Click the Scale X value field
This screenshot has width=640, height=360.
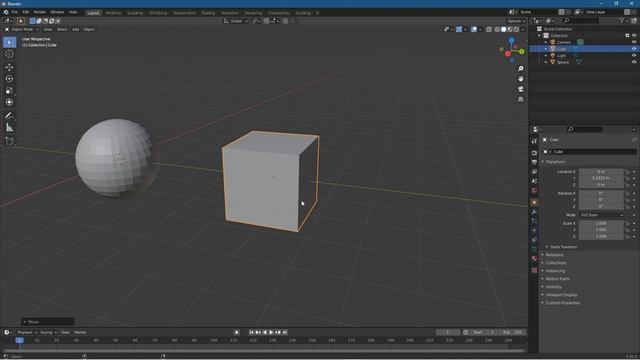[x=601, y=223]
